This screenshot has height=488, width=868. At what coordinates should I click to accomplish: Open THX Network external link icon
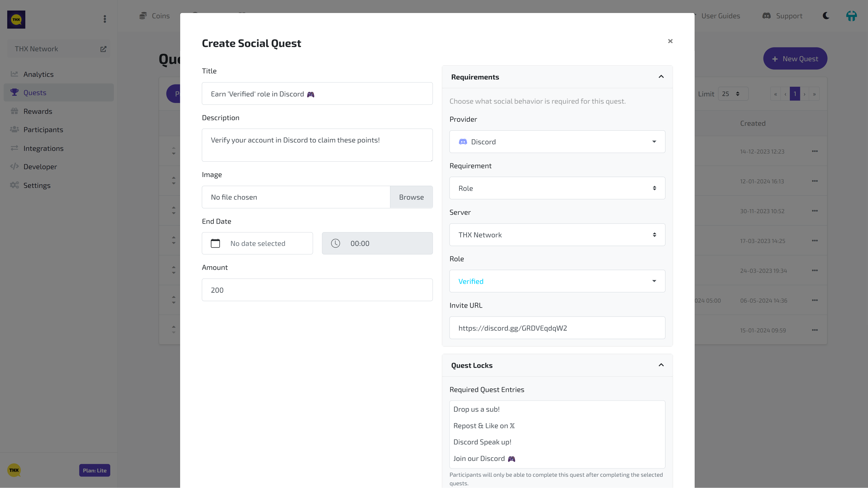tap(103, 49)
